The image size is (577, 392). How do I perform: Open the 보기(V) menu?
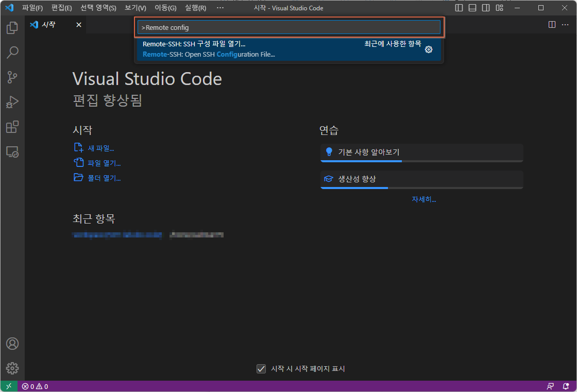coord(135,8)
